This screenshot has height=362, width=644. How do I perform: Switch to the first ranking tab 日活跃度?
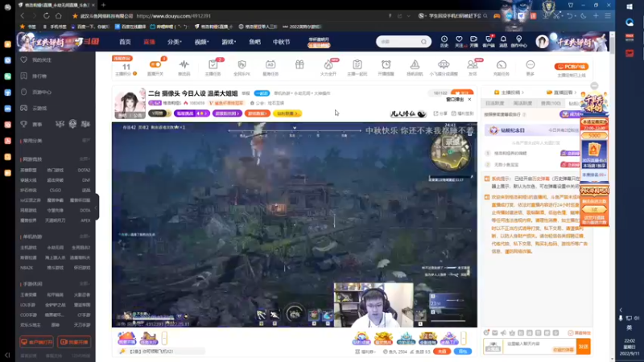pos(495,104)
